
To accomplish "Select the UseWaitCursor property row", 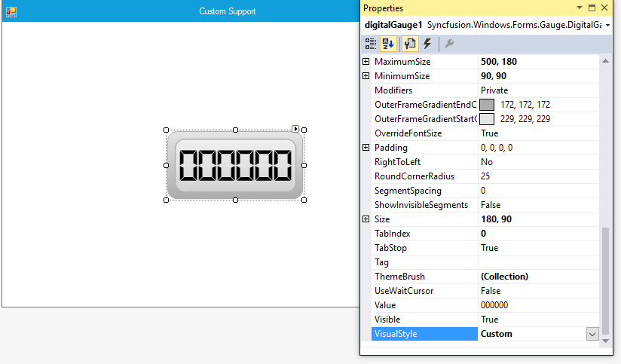I will 485,291.
